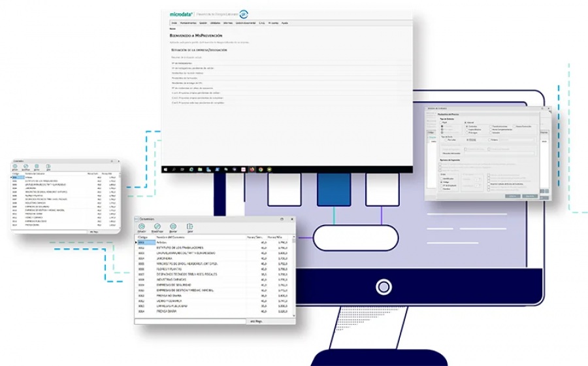This screenshot has height=366, width=588.
Task: Open the Utilidades menu
Action: [215, 23]
